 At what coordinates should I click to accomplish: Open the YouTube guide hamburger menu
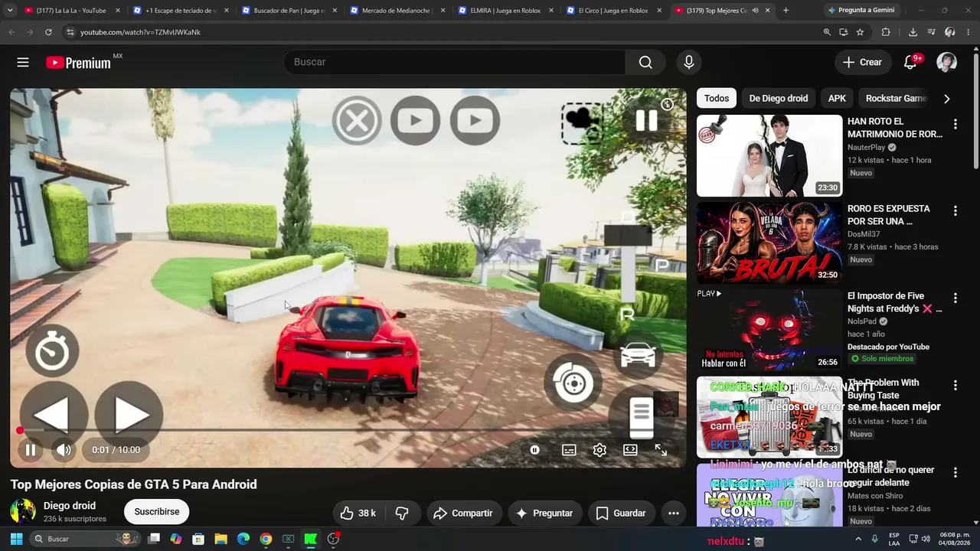[23, 63]
